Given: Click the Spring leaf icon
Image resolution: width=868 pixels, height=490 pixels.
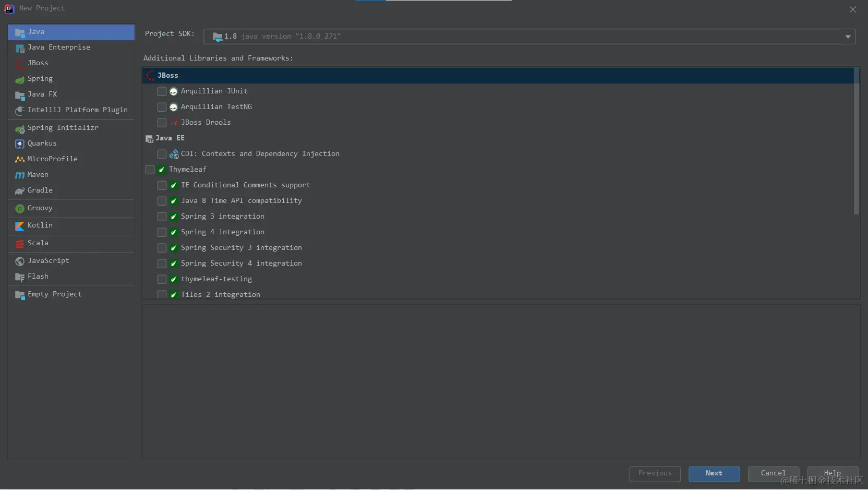Looking at the screenshot, I should pos(20,79).
